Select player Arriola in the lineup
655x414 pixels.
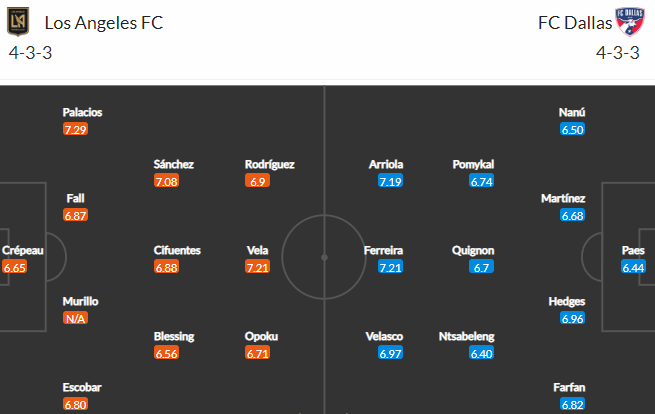[386, 164]
